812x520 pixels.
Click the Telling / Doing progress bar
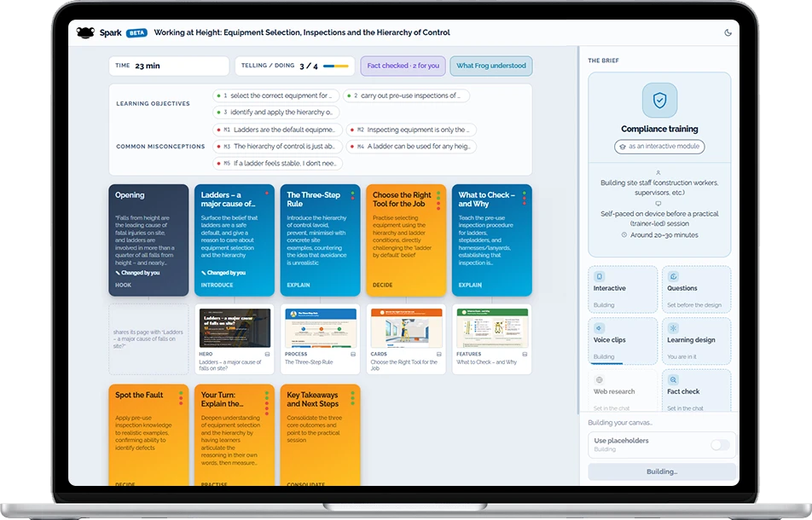point(335,66)
